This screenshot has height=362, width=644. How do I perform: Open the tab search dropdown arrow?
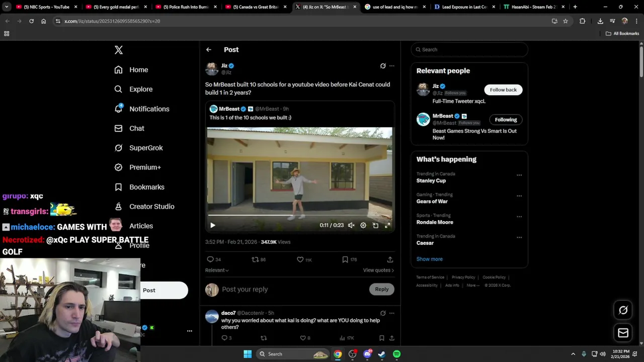7,7
